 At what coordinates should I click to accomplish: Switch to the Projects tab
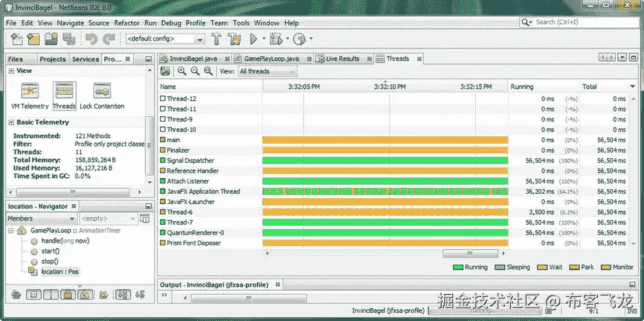pyautogui.click(x=53, y=59)
